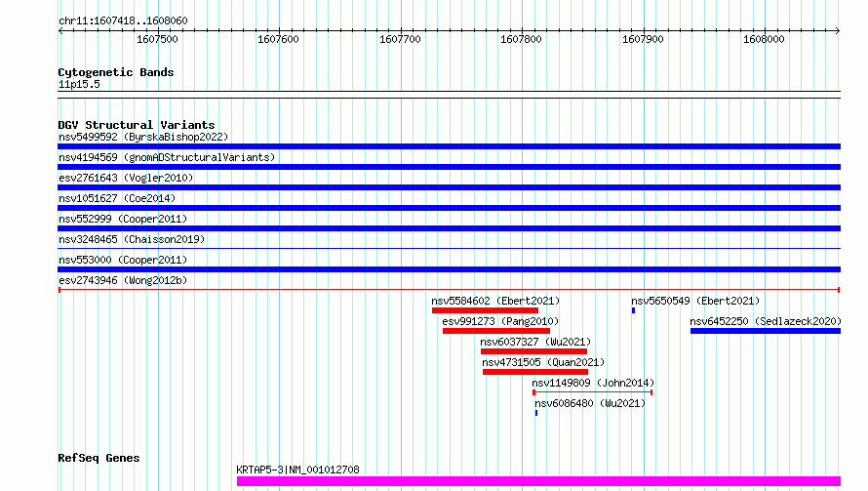The image size is (868, 491).
Task: Click the nsv6452250 (Sedlazeck2020) label
Action: pos(766,321)
